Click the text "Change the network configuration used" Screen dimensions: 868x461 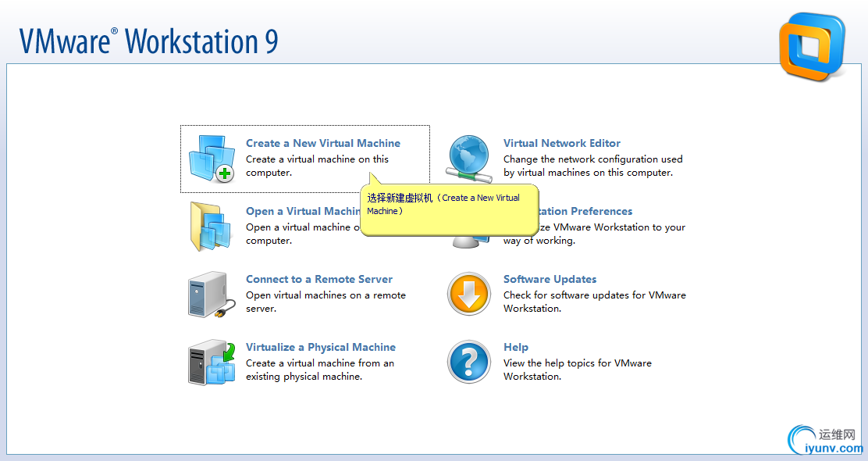[593, 159]
